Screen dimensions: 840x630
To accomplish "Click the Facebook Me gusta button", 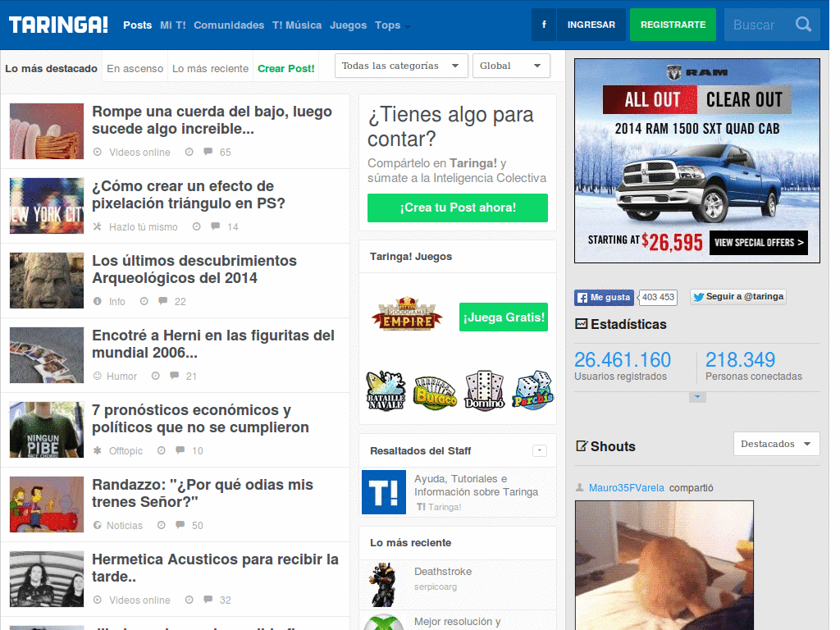I will point(604,297).
